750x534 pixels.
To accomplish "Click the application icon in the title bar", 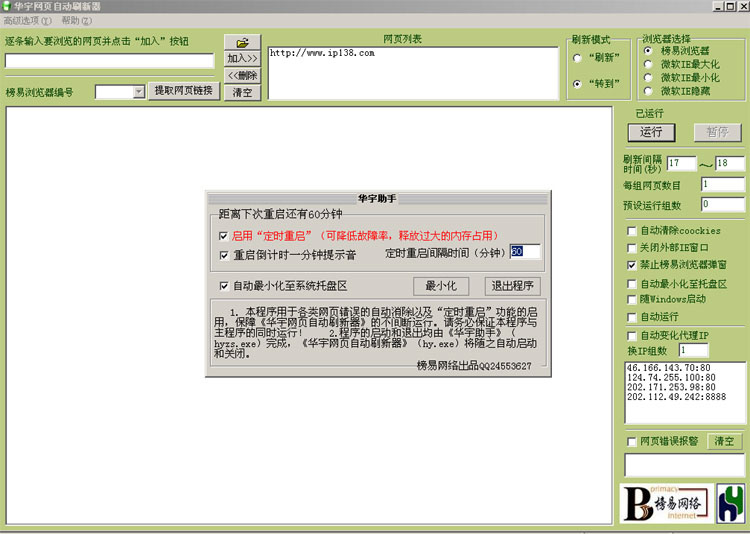I will (6, 6).
